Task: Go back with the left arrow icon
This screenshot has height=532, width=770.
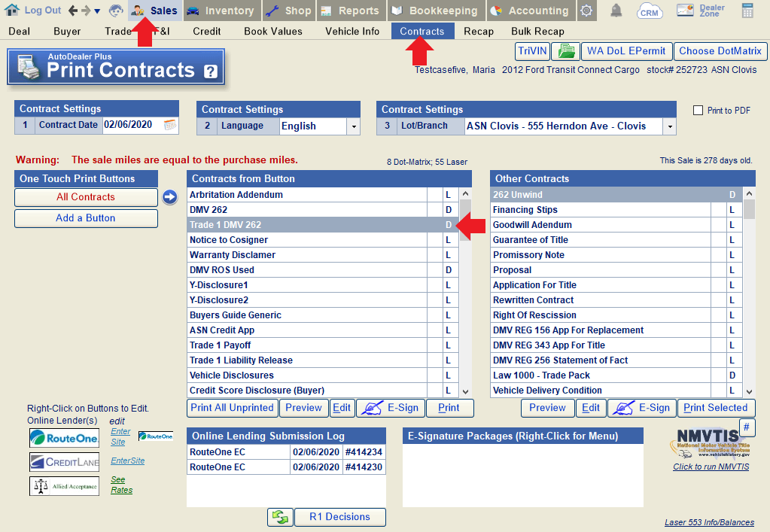Action: point(73,11)
